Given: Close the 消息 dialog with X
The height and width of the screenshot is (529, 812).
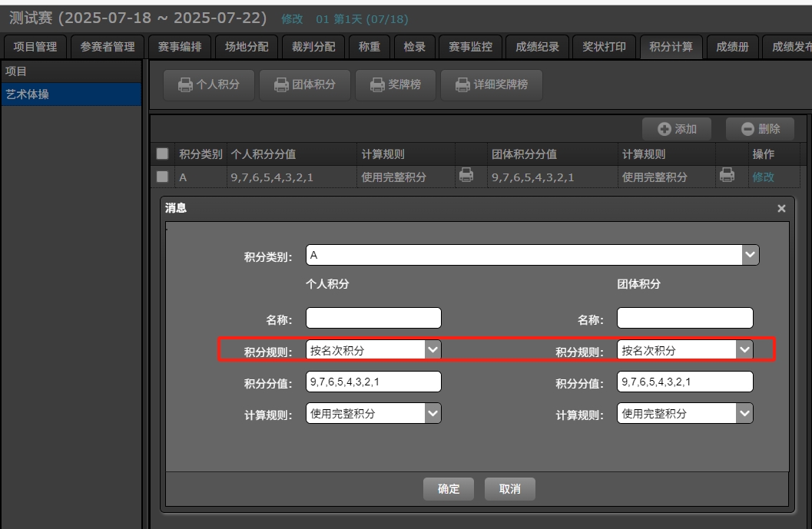Looking at the screenshot, I should (x=781, y=209).
